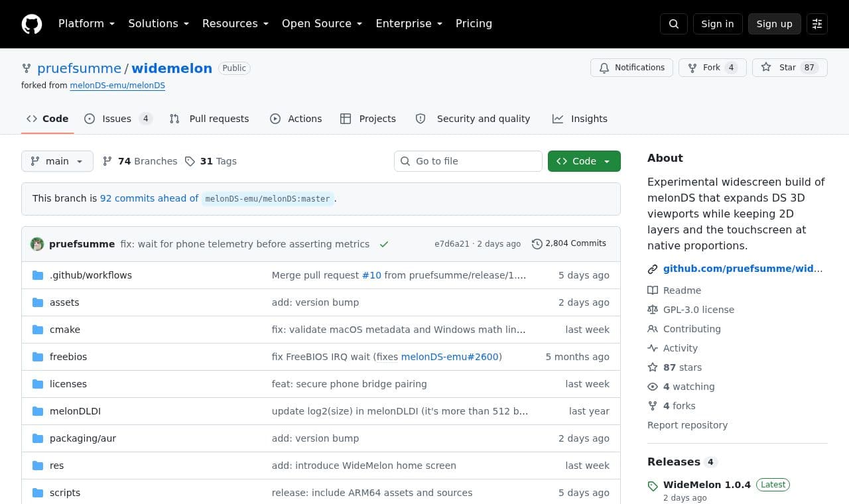
Task: Click the assets folder icon
Action: coord(38,302)
